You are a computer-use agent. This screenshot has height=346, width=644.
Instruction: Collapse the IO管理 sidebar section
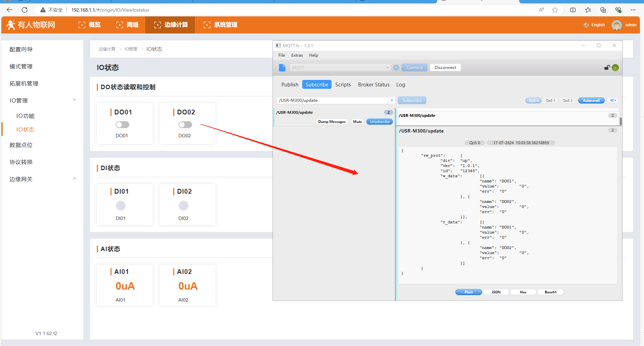[74, 100]
